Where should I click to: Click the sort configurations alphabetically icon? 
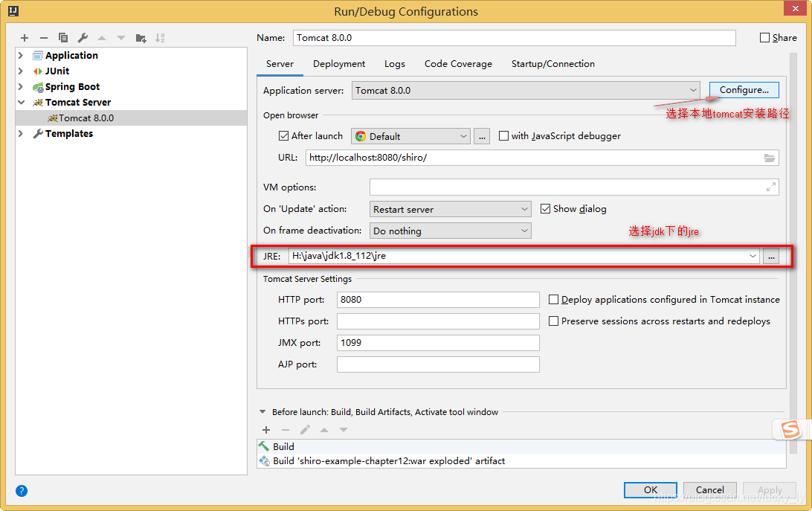coord(160,38)
